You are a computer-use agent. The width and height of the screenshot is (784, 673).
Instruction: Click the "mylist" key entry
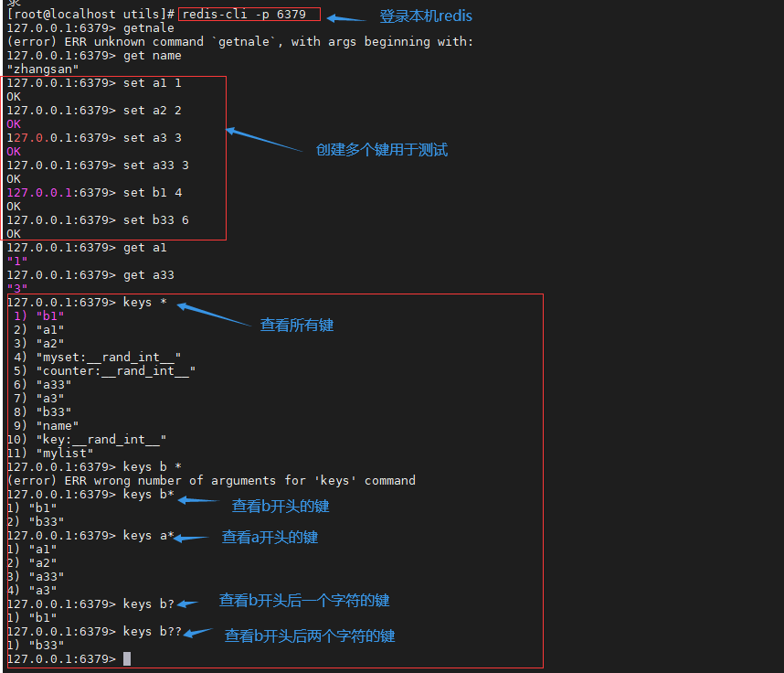coord(50,454)
